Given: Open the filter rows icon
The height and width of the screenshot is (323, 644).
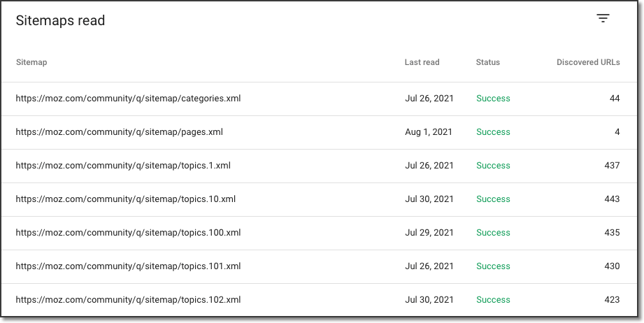Looking at the screenshot, I should point(603,19).
